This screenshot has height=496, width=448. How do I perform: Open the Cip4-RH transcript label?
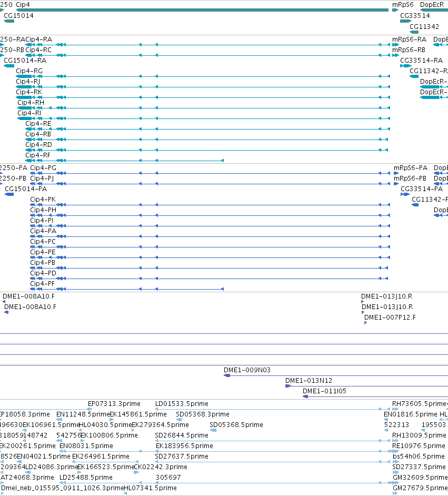coord(31,103)
